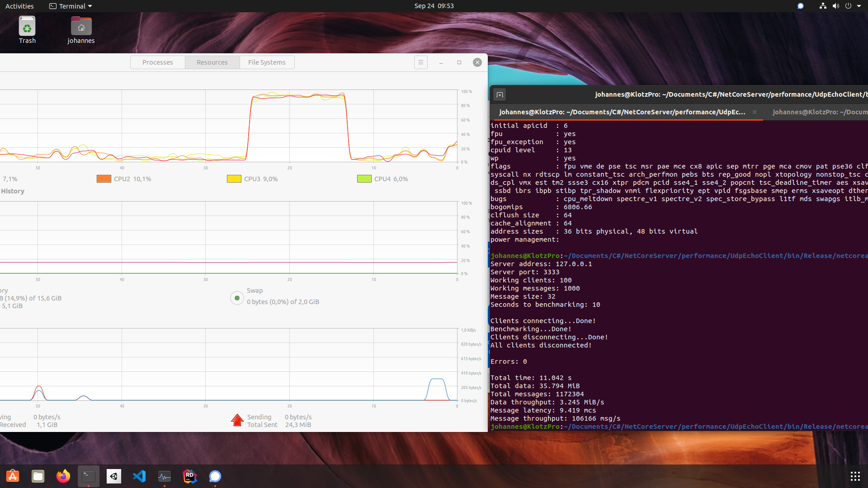Image resolution: width=868 pixels, height=488 pixels.
Task: Switch to the File Systems tab
Action: tap(267, 62)
